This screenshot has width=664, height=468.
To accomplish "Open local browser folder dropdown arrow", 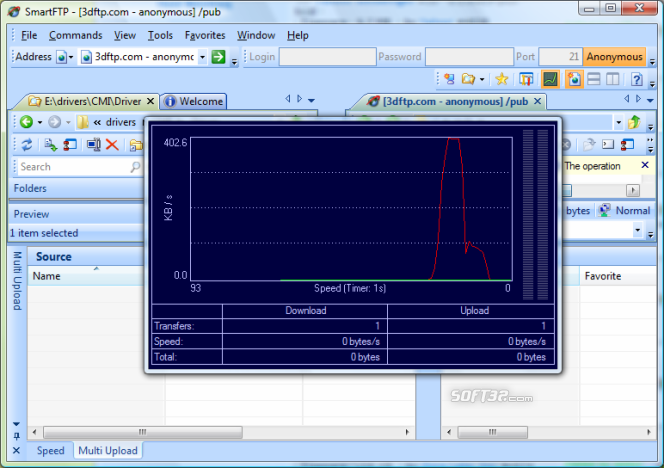I will click(x=482, y=79).
